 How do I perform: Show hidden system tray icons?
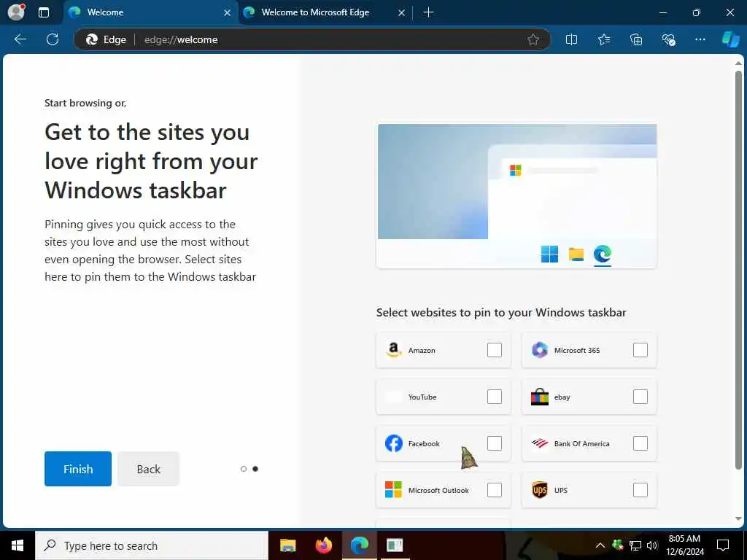coord(600,545)
